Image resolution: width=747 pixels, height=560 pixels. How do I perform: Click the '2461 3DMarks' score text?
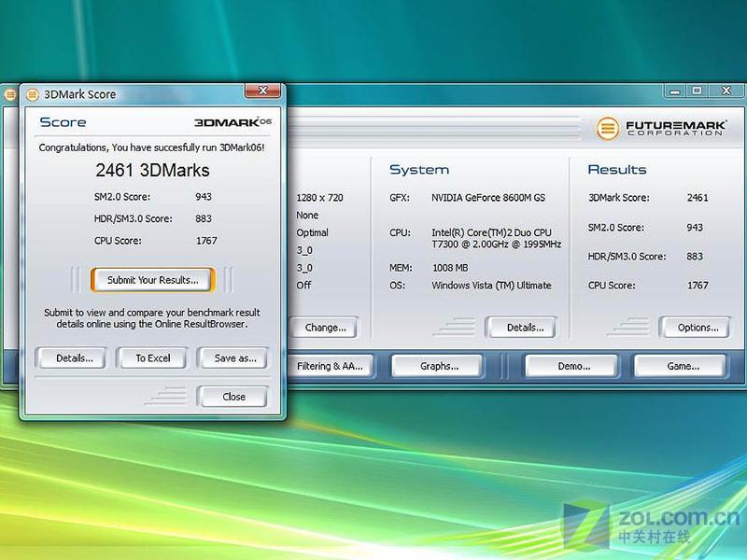click(152, 170)
